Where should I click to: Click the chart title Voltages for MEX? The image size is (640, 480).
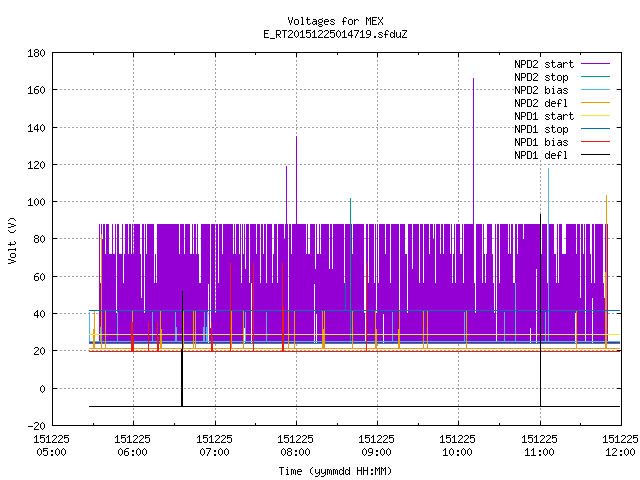point(335,21)
